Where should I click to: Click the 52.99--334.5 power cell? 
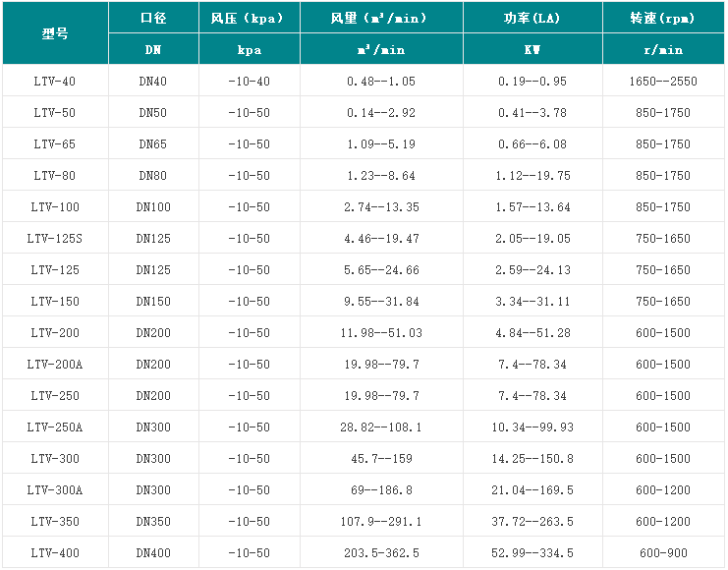click(532, 553)
